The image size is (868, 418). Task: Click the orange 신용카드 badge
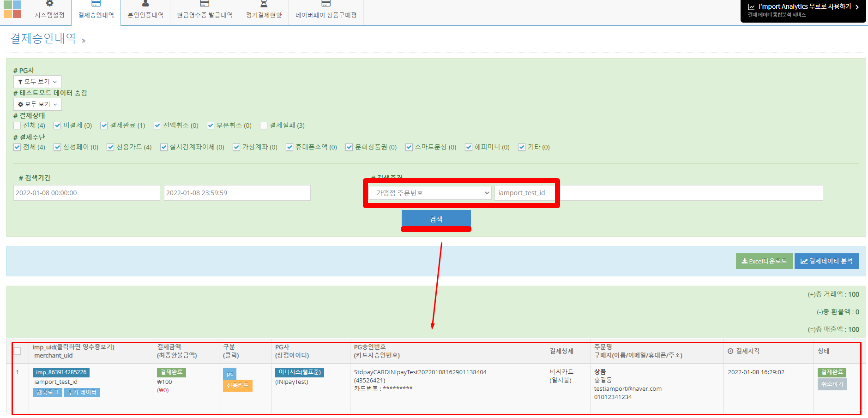pos(238,385)
